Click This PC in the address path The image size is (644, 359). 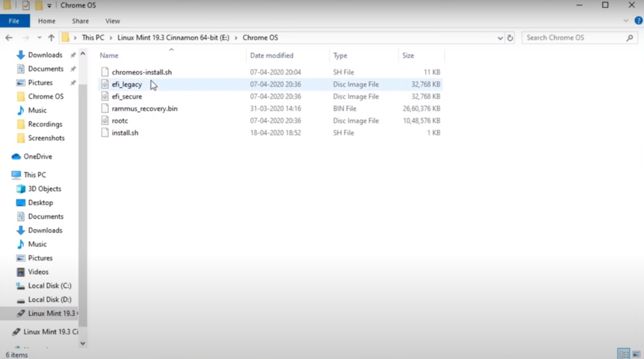click(93, 38)
